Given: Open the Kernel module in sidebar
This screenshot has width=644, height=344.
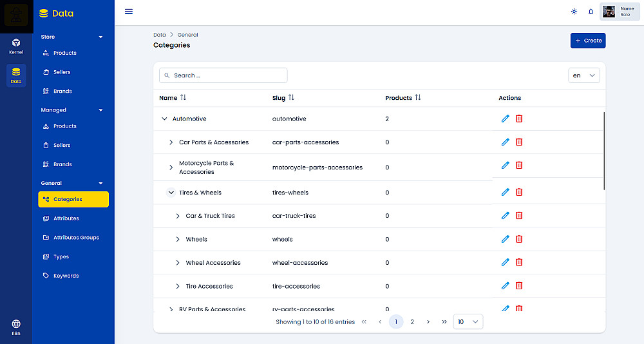Looking at the screenshot, I should tap(16, 46).
